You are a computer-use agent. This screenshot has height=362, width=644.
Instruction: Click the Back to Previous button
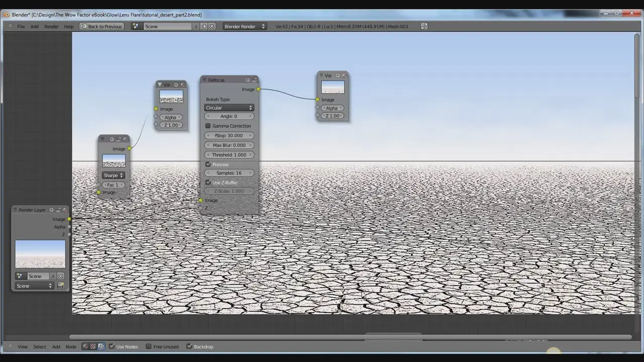point(101,26)
